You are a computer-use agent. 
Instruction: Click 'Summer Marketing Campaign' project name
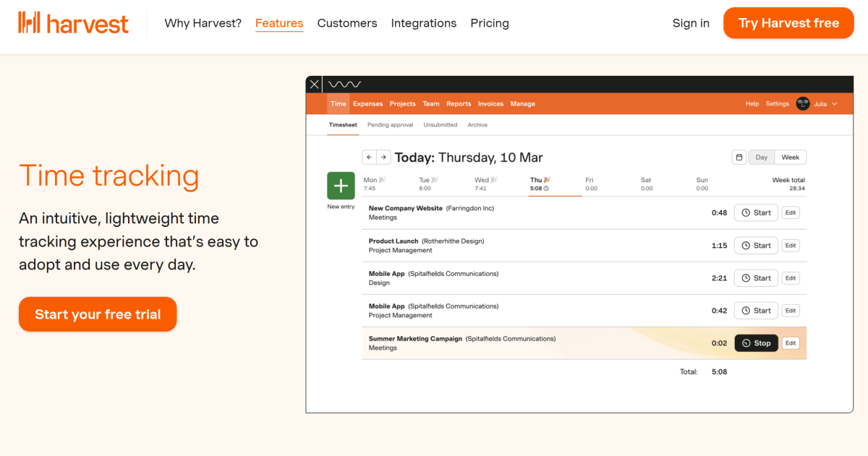(x=415, y=338)
